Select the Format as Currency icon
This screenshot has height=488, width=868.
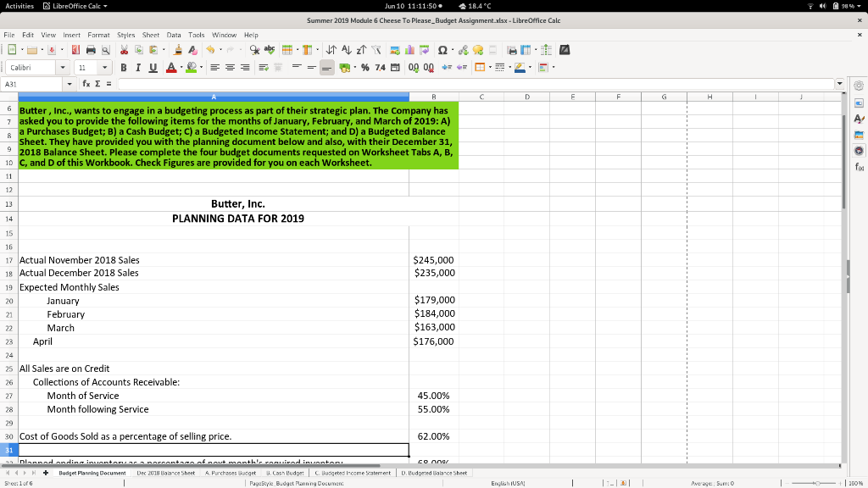point(345,67)
